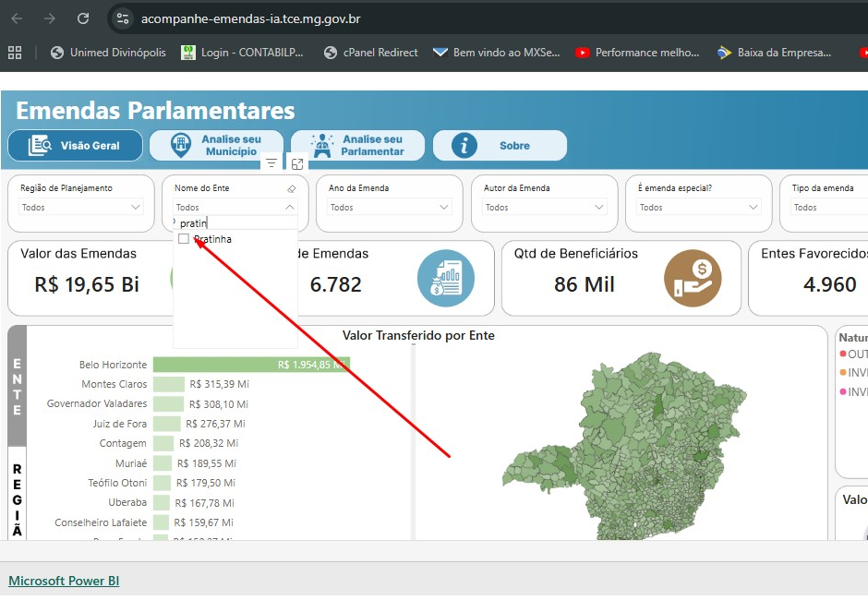
Task: Select the Belo Horizonte bar in the chart
Action: 251,365
